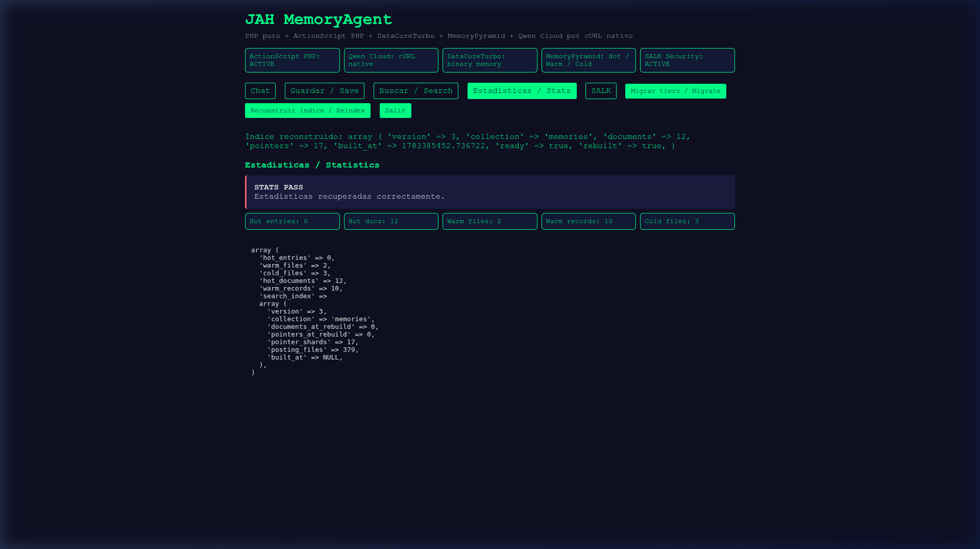This screenshot has width=980, height=549.
Task: Click Warm files: 2 stat card
Action: (x=489, y=221)
